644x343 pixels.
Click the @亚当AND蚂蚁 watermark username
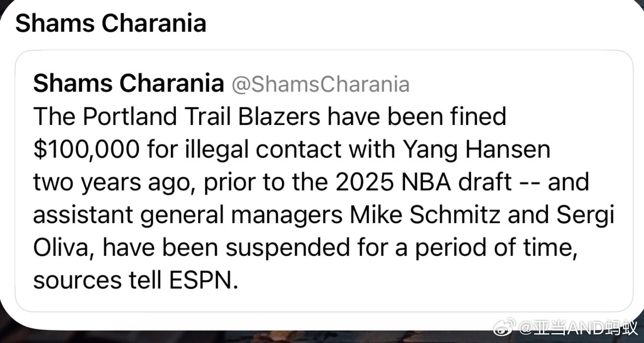point(578,328)
